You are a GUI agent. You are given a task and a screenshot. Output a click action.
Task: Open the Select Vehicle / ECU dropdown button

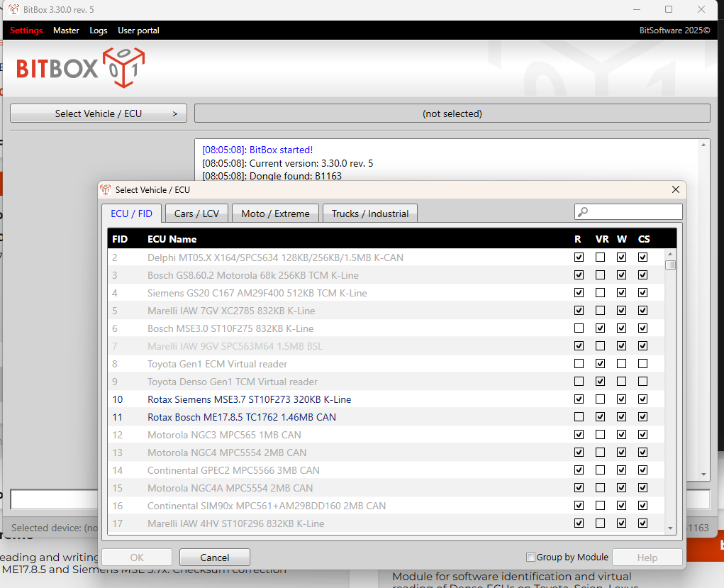[99, 113]
